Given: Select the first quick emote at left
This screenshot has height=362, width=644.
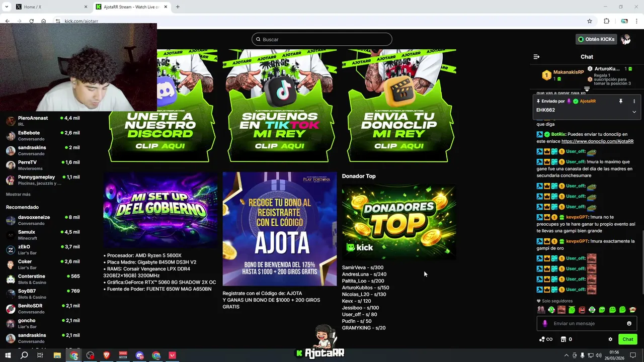Looking at the screenshot, I should click(541, 310).
